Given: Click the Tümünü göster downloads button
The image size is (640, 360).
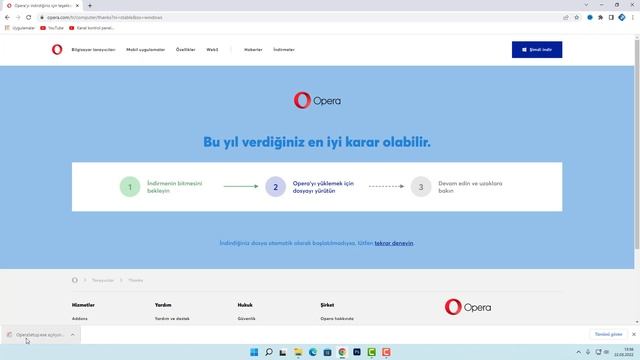Looking at the screenshot, I should pos(608,334).
